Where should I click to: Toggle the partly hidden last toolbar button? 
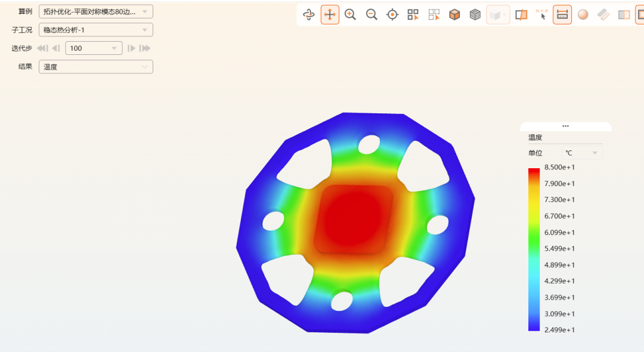[x=640, y=15]
